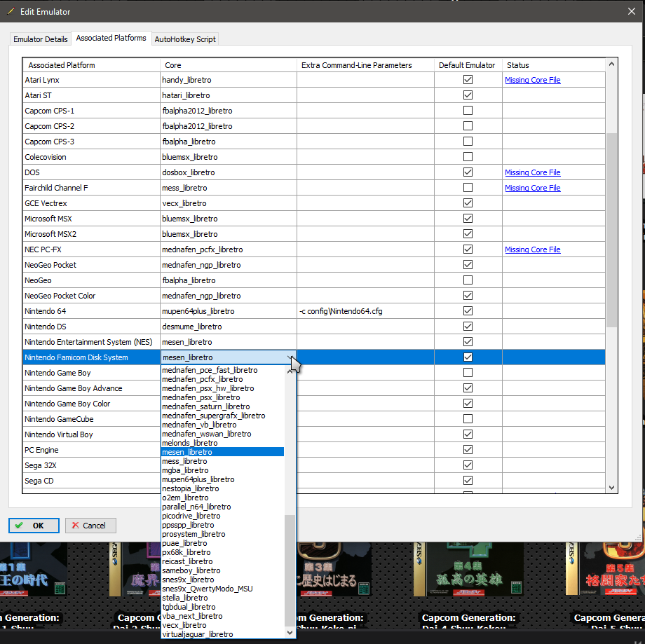Select nestopia_libretro from the core list
The width and height of the screenshot is (645, 644).
pyautogui.click(x=190, y=488)
